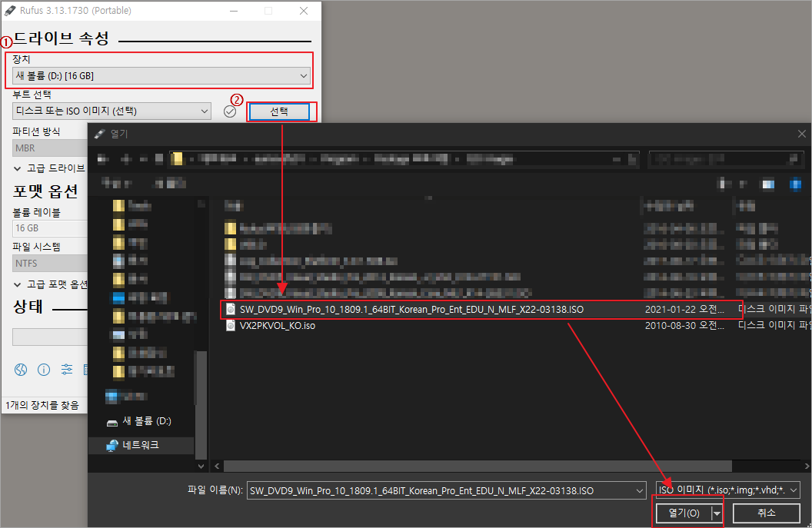Expand 고급 포맷 옵션 section
Image resolution: width=812 pixels, height=528 pixels.
(x=50, y=284)
